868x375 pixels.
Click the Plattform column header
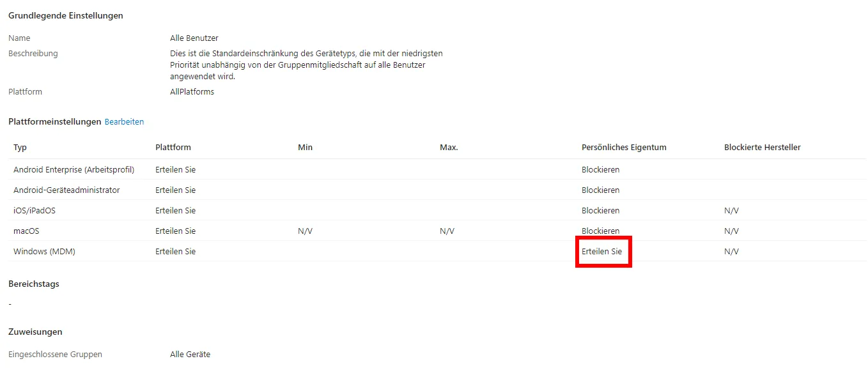173,148
